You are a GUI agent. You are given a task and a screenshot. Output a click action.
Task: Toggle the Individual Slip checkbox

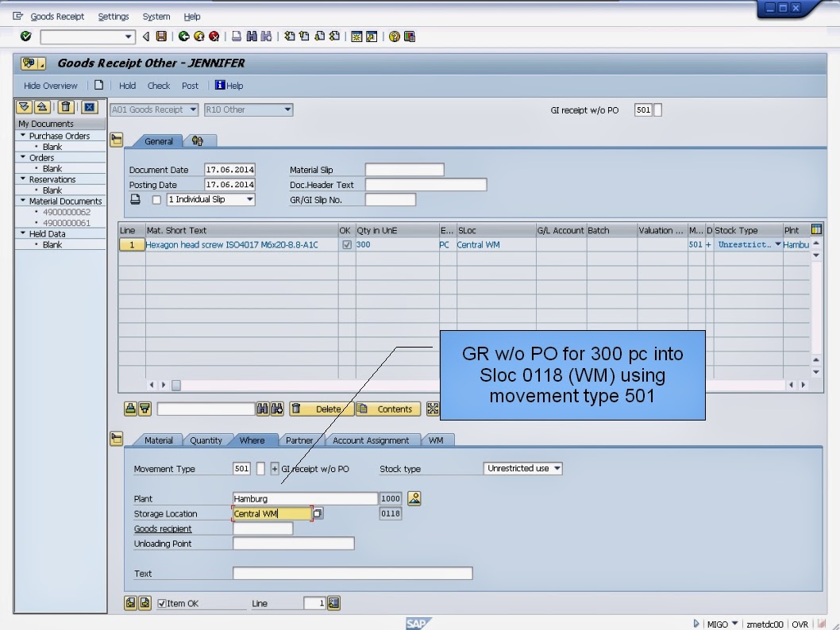tap(156, 198)
